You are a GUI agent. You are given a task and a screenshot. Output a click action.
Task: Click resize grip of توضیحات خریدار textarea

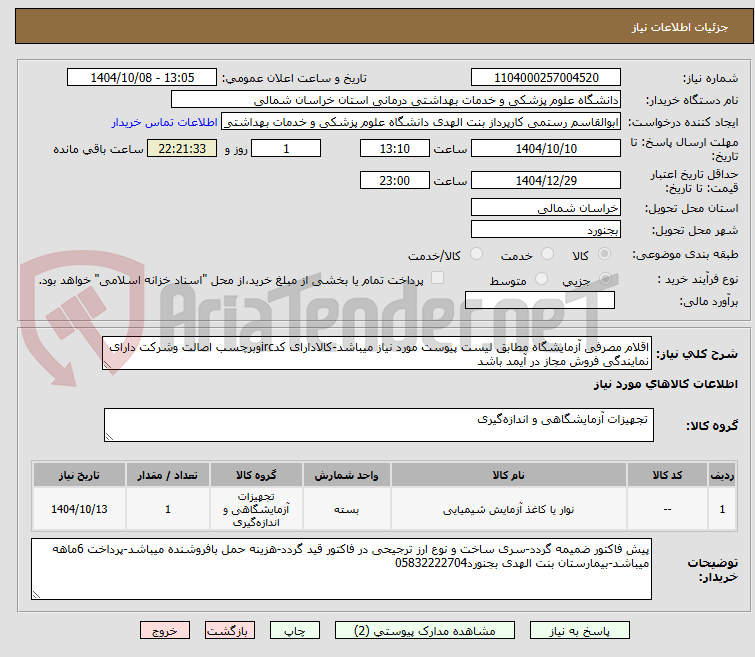pyautogui.click(x=36, y=595)
